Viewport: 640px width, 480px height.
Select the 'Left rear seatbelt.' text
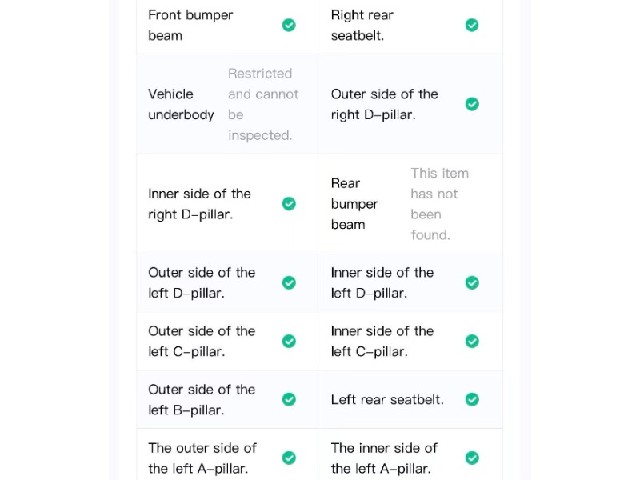point(387,399)
